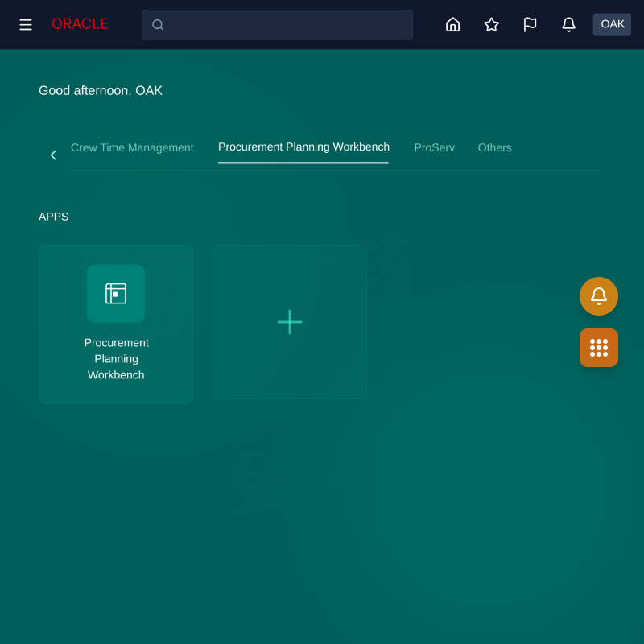Screen dimensions: 644x644
Task: Open the floating orange grid launcher
Action: (599, 348)
